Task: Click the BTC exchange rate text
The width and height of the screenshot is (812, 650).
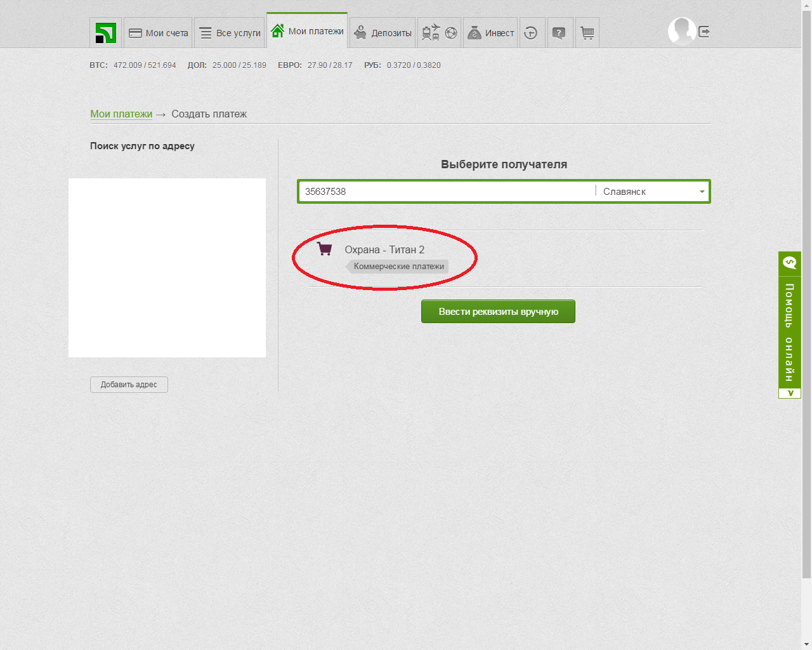Action: tap(133, 65)
